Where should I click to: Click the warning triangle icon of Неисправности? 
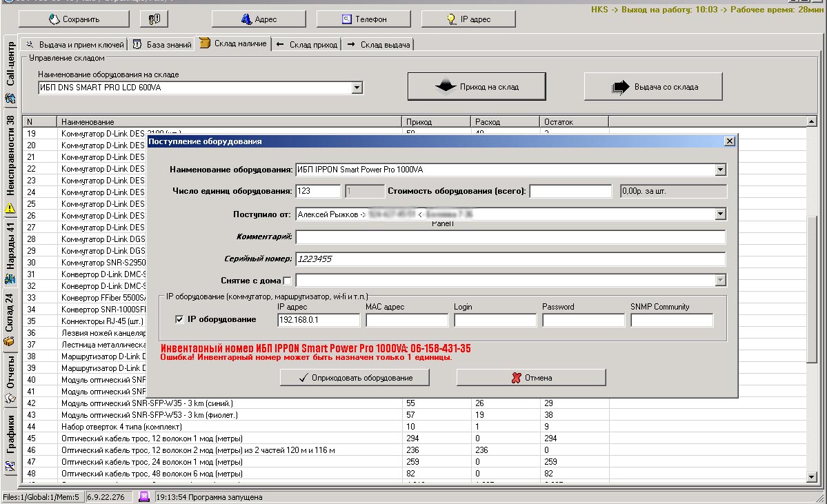click(10, 209)
